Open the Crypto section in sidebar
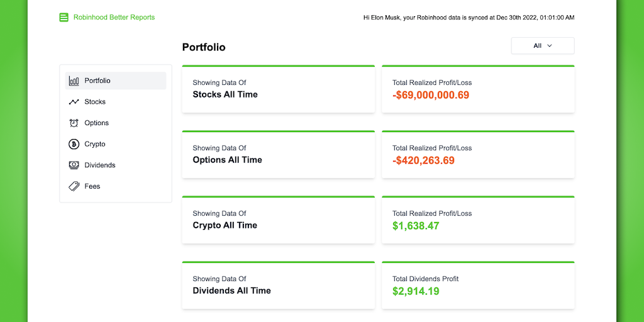The image size is (644, 322). pyautogui.click(x=95, y=144)
